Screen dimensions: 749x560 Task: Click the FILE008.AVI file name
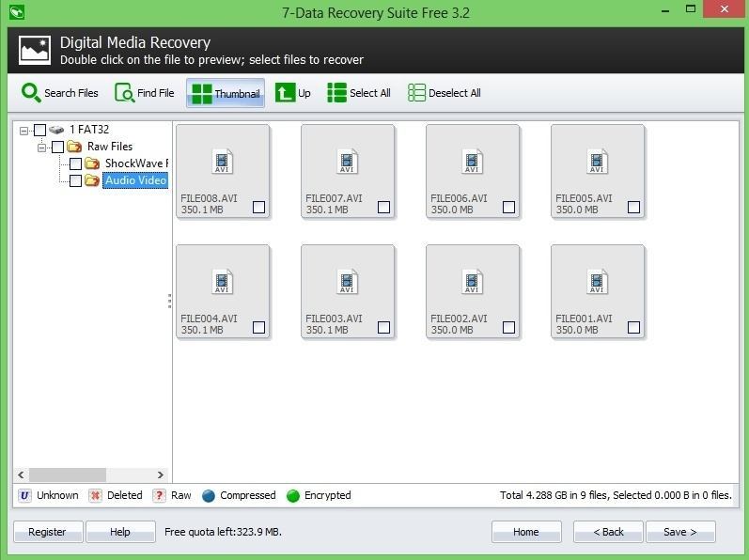(209, 198)
